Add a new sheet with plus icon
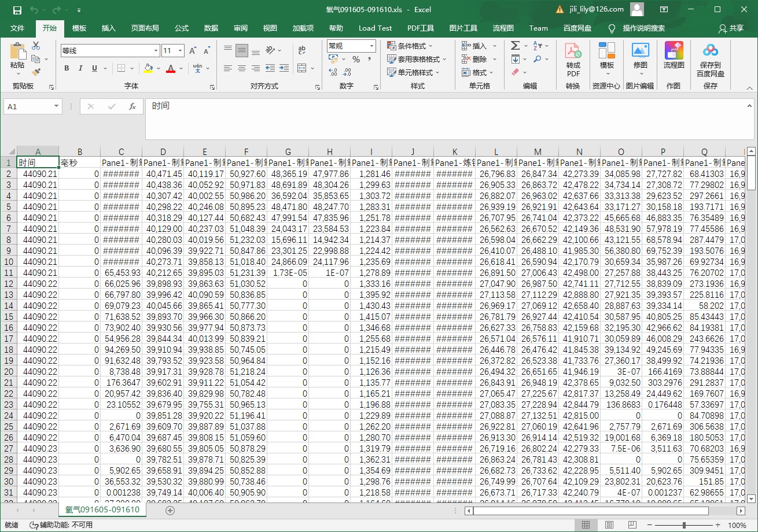 click(170, 511)
